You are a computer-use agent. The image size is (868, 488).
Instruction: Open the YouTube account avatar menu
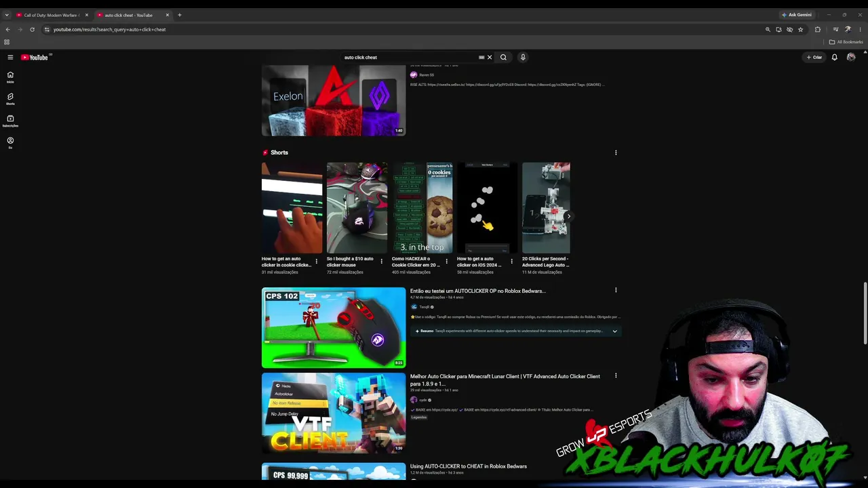[x=851, y=58]
